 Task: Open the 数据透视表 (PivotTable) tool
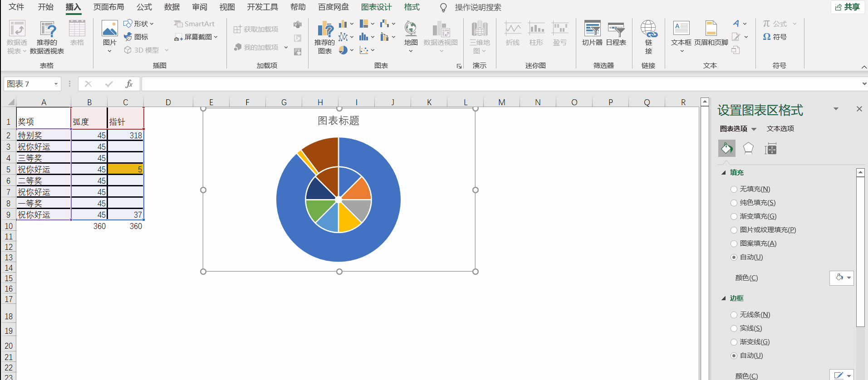pyautogui.click(x=17, y=37)
